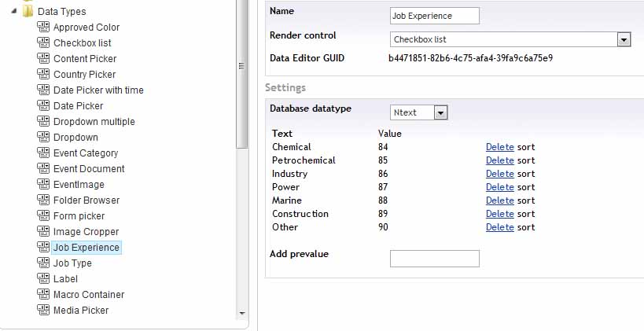Collapse the Data Types tree node
Image resolution: width=644 pixels, height=331 pixels.
pos(15,12)
